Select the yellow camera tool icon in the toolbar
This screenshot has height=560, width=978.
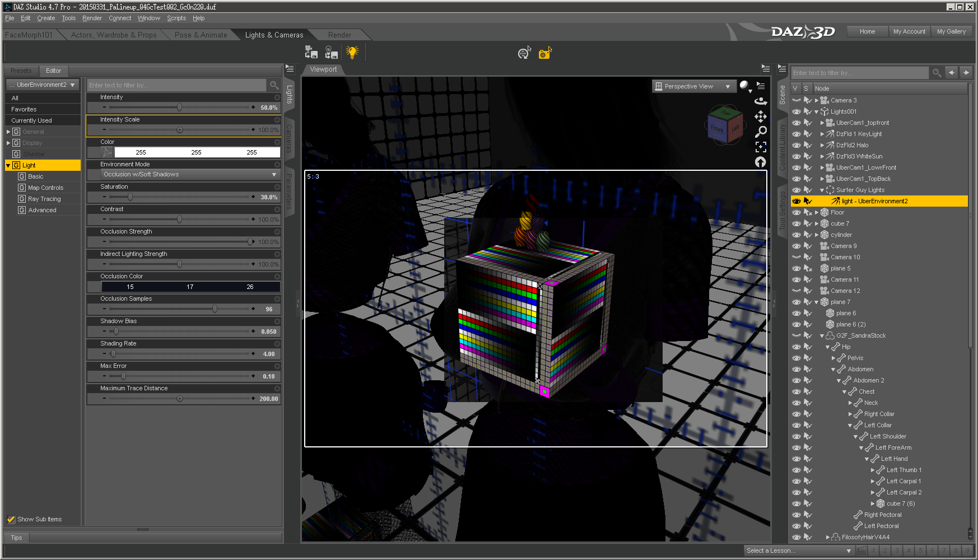544,53
